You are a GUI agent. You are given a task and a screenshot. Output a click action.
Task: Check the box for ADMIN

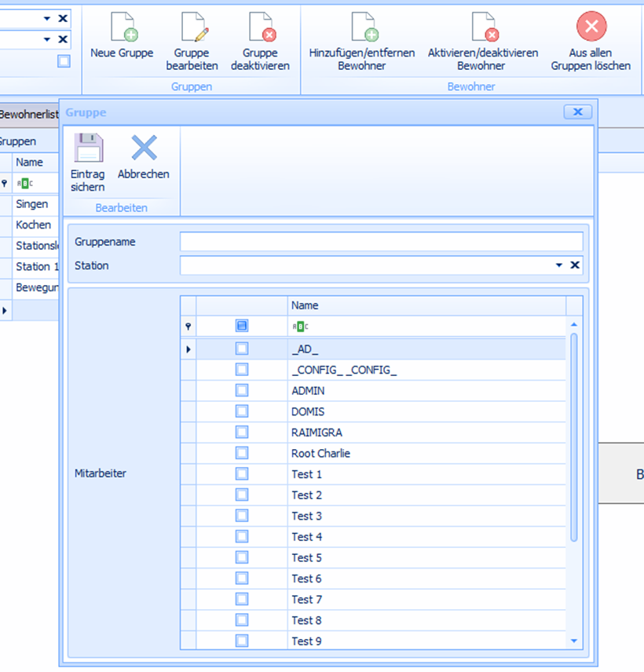242,390
